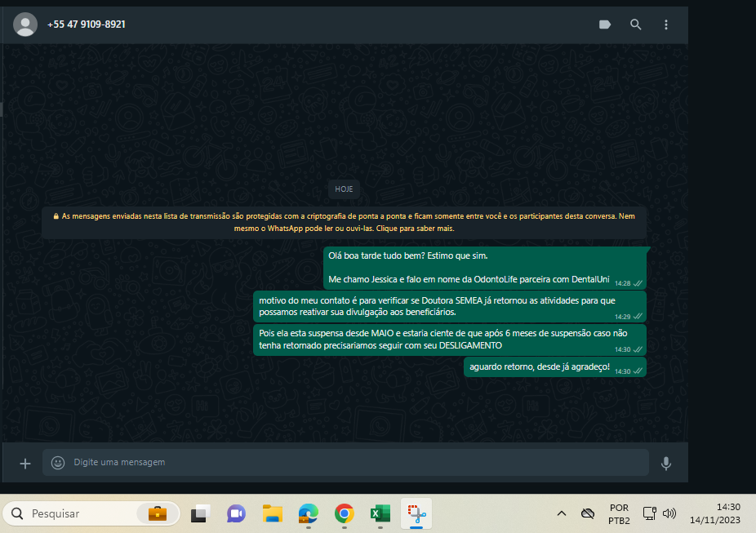Screen dimensions: 756x533
Task: Select the 'Olá boa tarde tudo bem?' message
Action: [x=485, y=268]
